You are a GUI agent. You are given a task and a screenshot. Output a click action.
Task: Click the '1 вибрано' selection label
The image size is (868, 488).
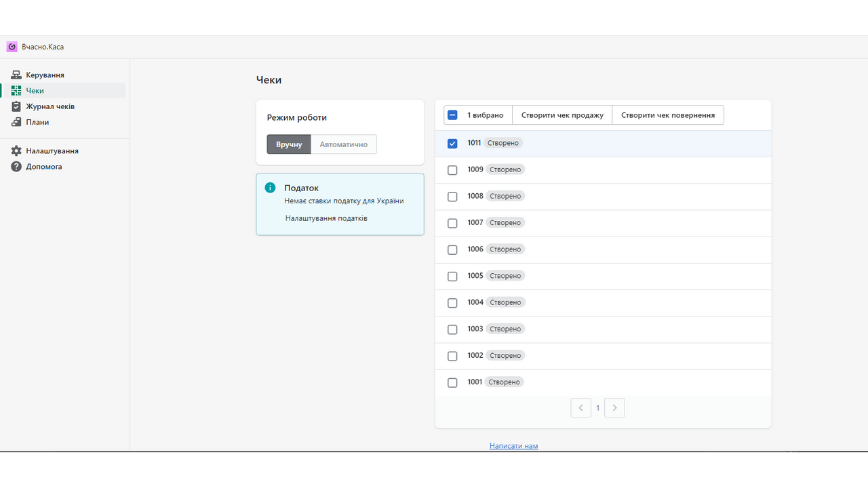pos(486,115)
